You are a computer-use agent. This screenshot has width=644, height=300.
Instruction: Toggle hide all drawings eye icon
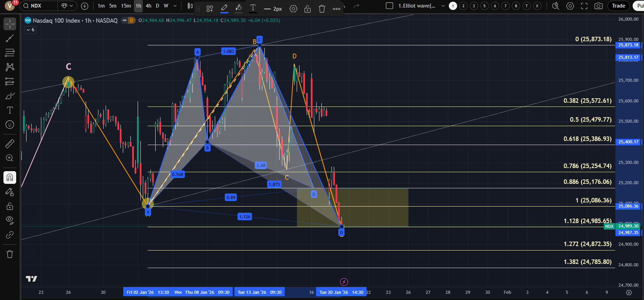pos(10,220)
